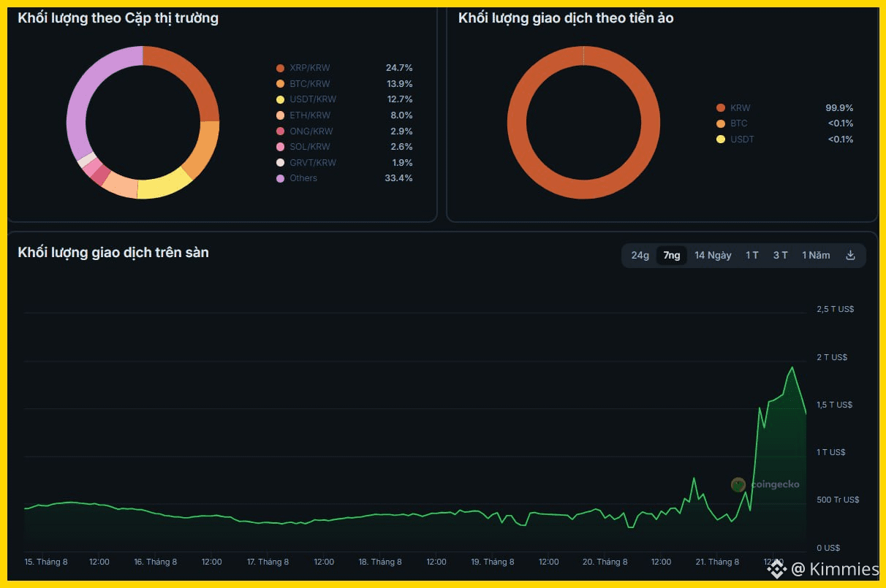
Task: Select BTC/KRW legend label
Action: pyautogui.click(x=310, y=84)
